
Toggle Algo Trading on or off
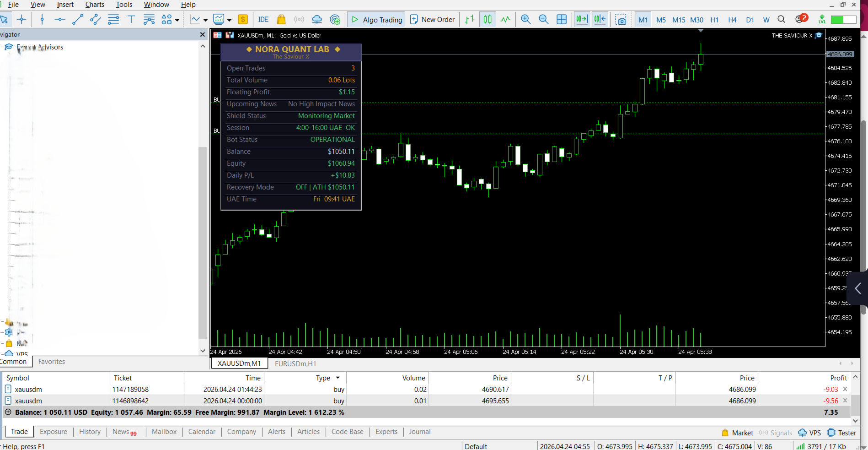(376, 19)
